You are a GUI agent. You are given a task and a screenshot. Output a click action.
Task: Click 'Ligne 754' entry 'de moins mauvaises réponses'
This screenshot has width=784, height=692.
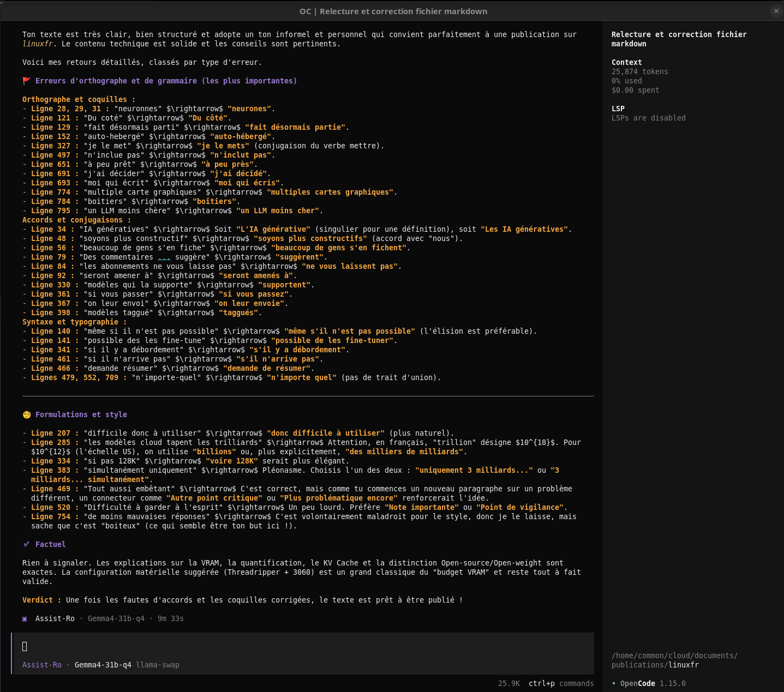(300, 521)
